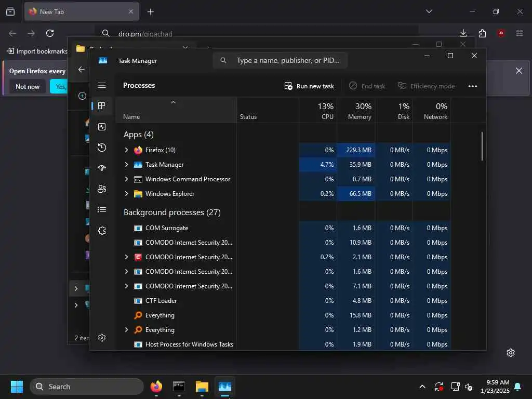532x399 pixels.
Task: Click File Explorer back arrow
Action: tap(82, 69)
